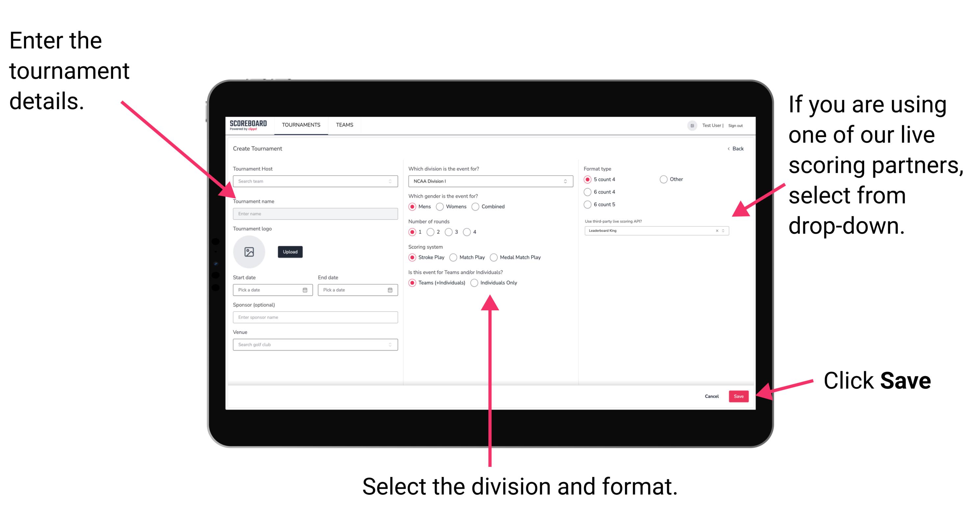Click the Start date calendar icon
This screenshot has width=980, height=527.
point(305,290)
